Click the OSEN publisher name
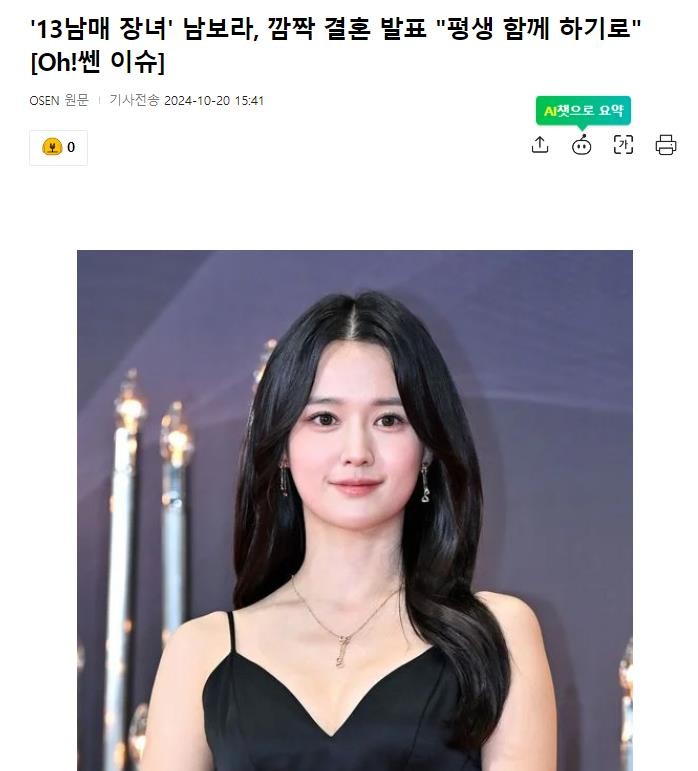This screenshot has height=771, width=698. point(44,100)
